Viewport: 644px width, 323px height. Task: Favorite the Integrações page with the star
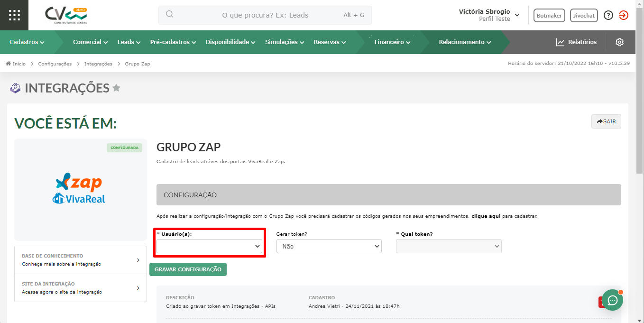coord(116,88)
